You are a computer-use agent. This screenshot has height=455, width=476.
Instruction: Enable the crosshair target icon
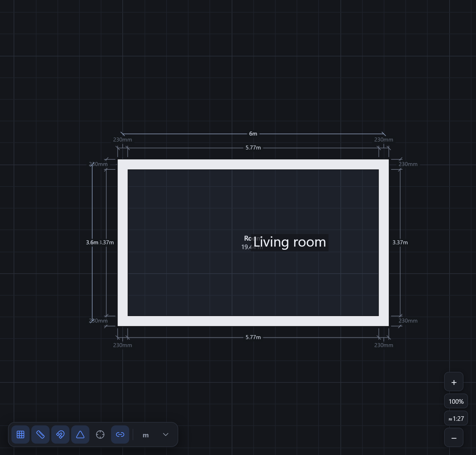pyautogui.click(x=100, y=434)
